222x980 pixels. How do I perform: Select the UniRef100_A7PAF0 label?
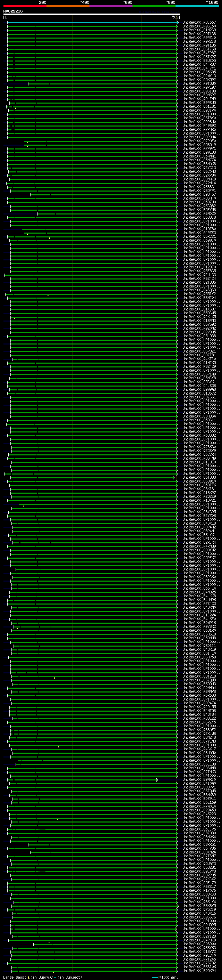click(199, 141)
